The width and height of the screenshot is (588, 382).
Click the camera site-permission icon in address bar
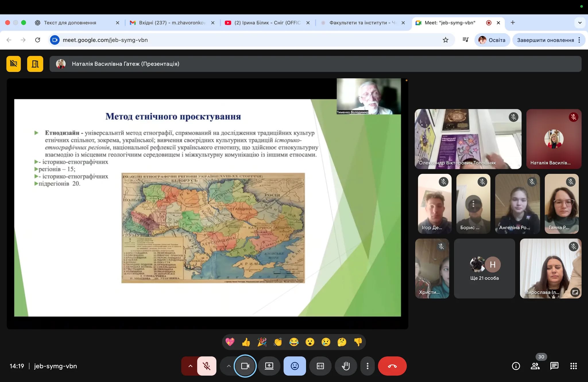point(55,40)
